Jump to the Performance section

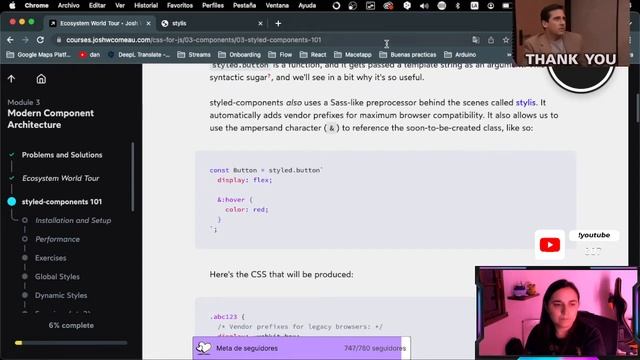pos(57,239)
